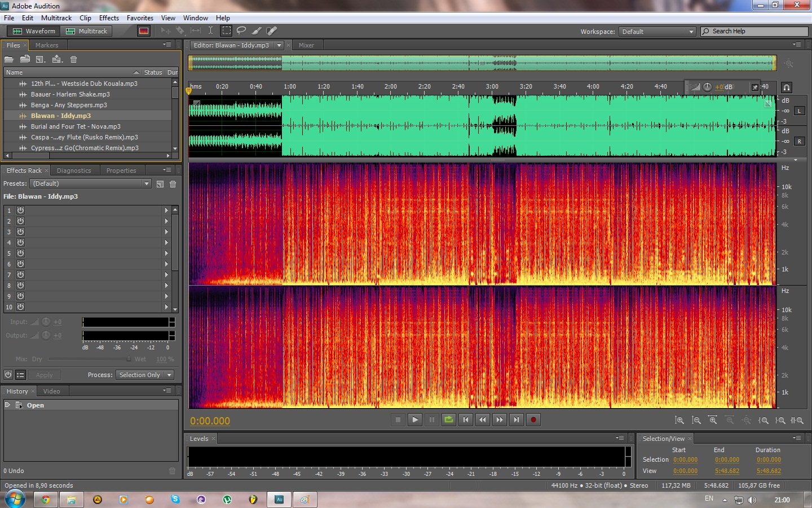
Task: Select the Move tool
Action: pyautogui.click(x=165, y=31)
